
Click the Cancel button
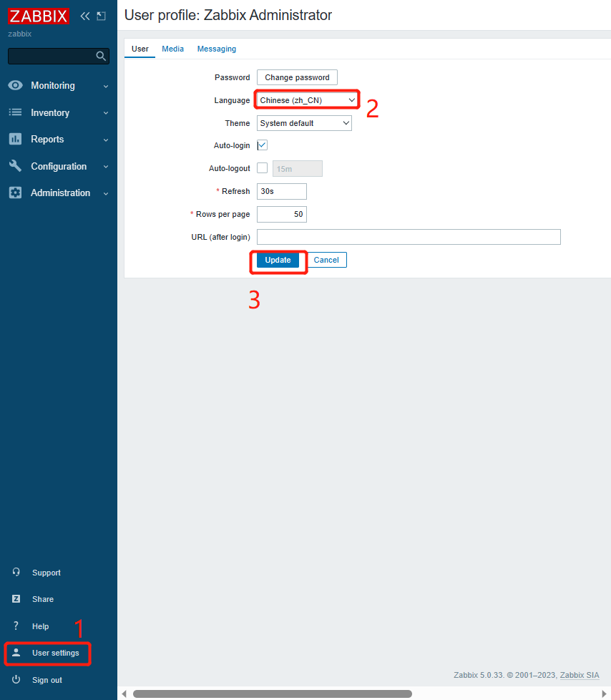(326, 260)
